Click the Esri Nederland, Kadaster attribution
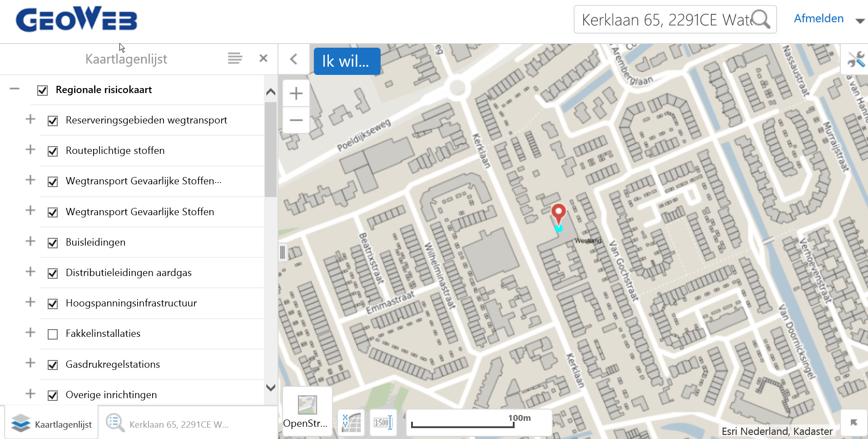This screenshot has width=868, height=439. (x=777, y=431)
